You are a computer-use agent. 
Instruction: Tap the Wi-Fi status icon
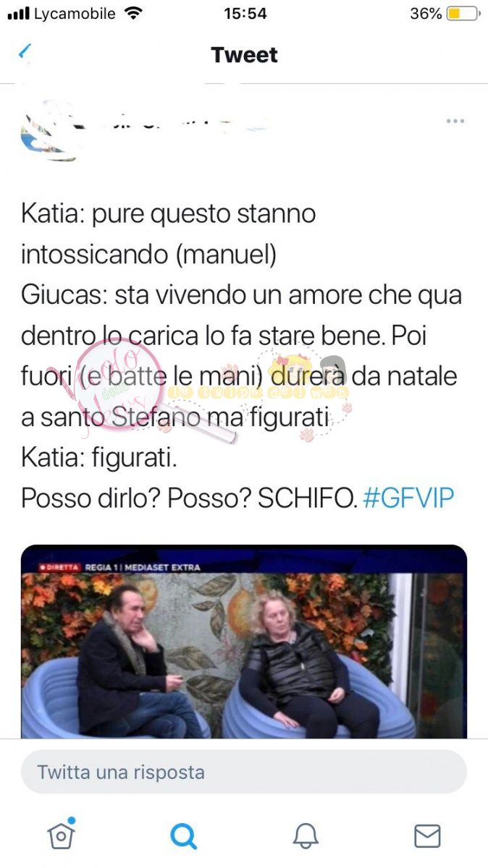pyautogui.click(x=133, y=13)
